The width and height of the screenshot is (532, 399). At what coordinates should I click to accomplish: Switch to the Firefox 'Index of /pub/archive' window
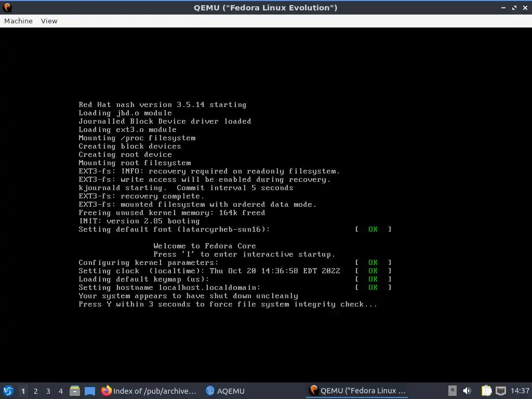click(149, 391)
